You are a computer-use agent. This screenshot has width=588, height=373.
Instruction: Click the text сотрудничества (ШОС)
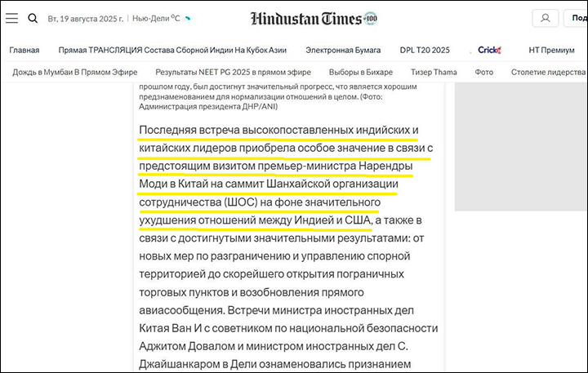point(198,202)
